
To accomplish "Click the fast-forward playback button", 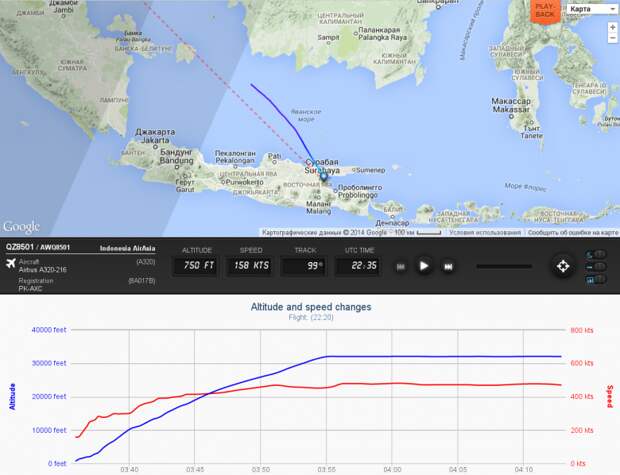I will 448,267.
